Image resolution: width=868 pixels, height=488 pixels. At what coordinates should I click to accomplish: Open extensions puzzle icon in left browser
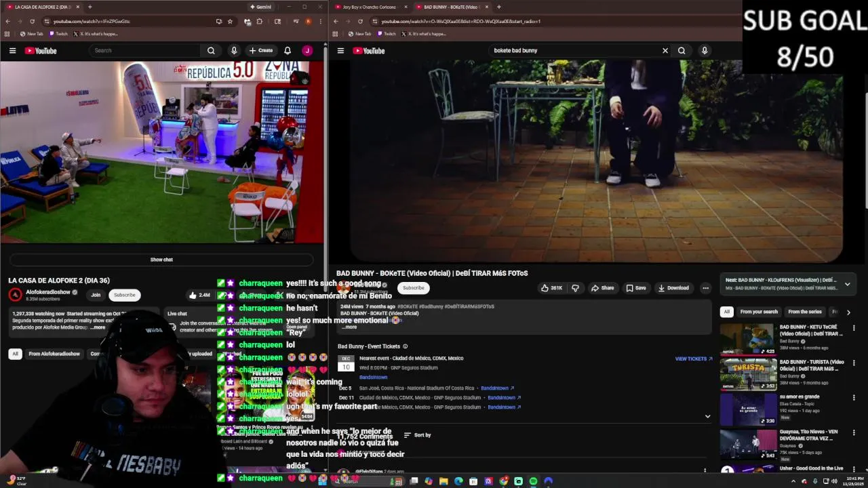pos(259,21)
